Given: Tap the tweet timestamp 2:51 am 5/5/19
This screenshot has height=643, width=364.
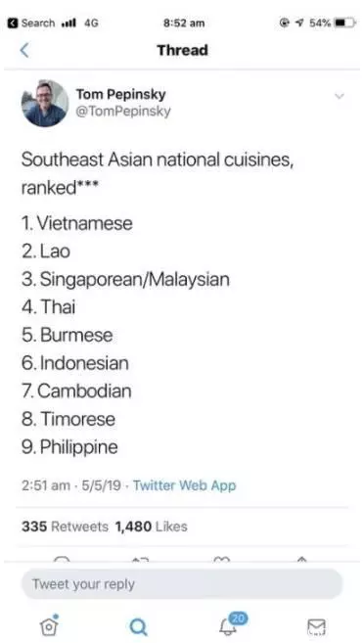Looking at the screenshot, I should pos(71,485).
